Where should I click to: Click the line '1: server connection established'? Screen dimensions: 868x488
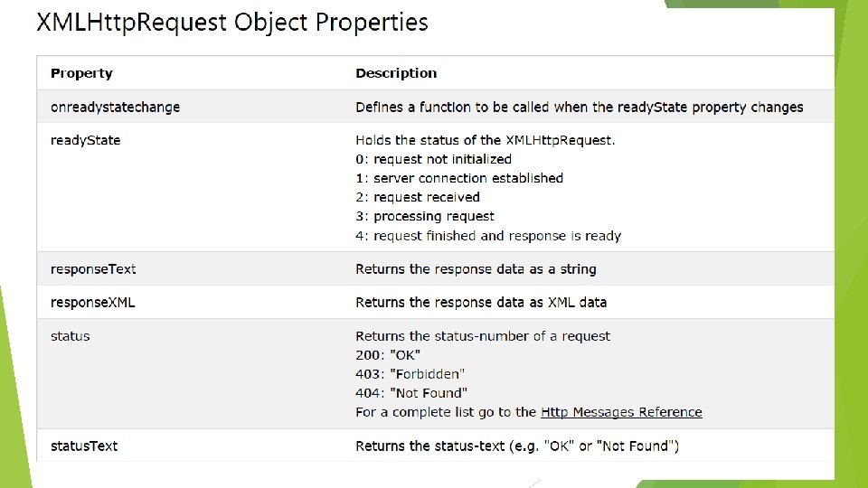click(459, 178)
